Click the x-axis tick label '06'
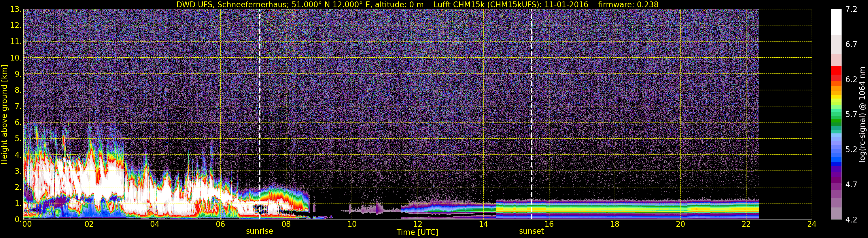The image size is (868, 238). click(220, 224)
